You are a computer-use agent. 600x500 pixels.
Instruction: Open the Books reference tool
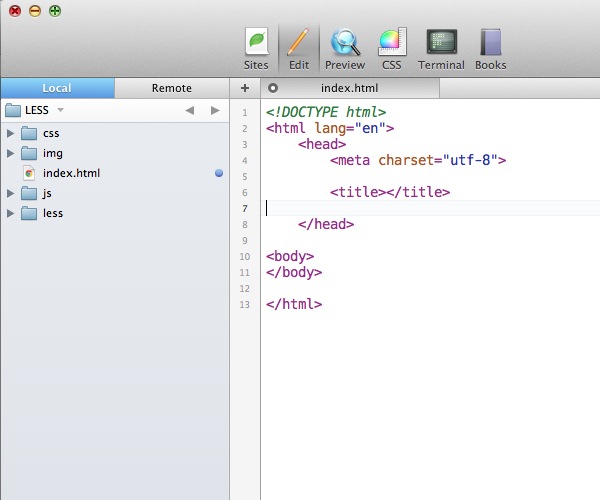click(491, 49)
